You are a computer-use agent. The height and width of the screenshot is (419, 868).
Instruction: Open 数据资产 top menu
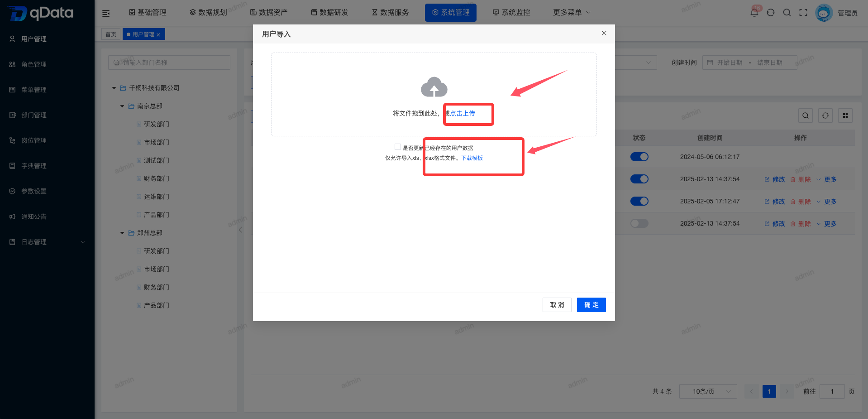(269, 12)
